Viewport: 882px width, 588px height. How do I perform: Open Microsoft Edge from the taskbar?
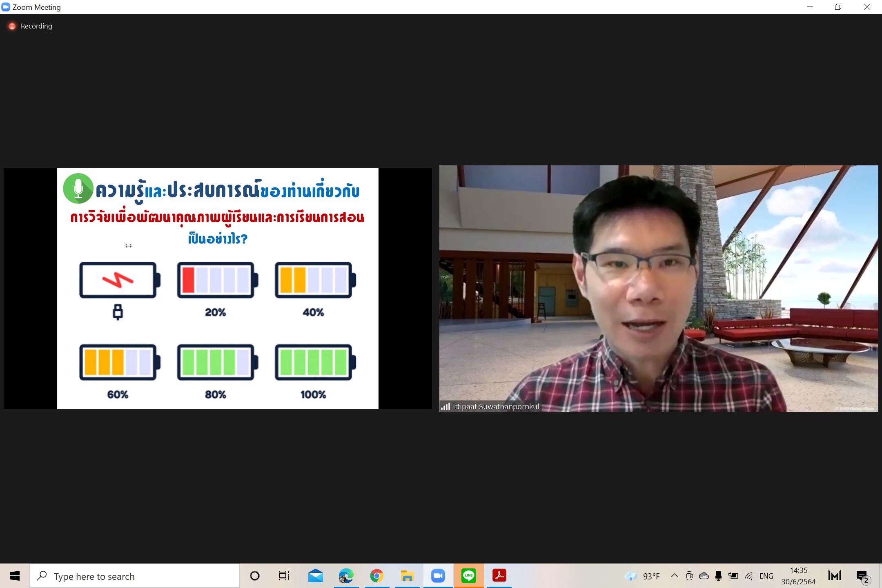[346, 576]
